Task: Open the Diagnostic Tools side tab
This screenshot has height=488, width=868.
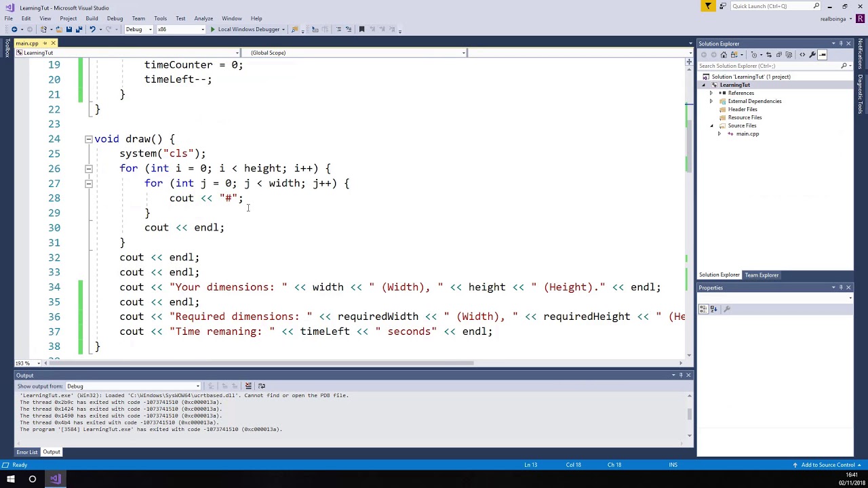Action: [861, 93]
